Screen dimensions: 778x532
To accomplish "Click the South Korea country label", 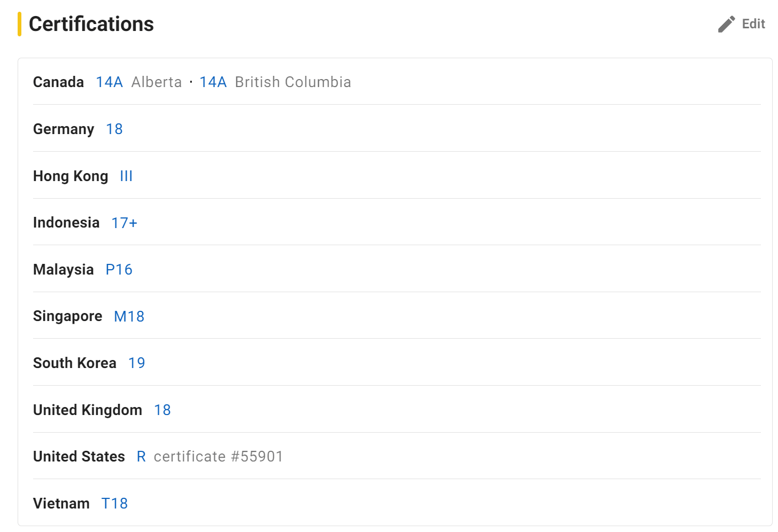I will 75,363.
